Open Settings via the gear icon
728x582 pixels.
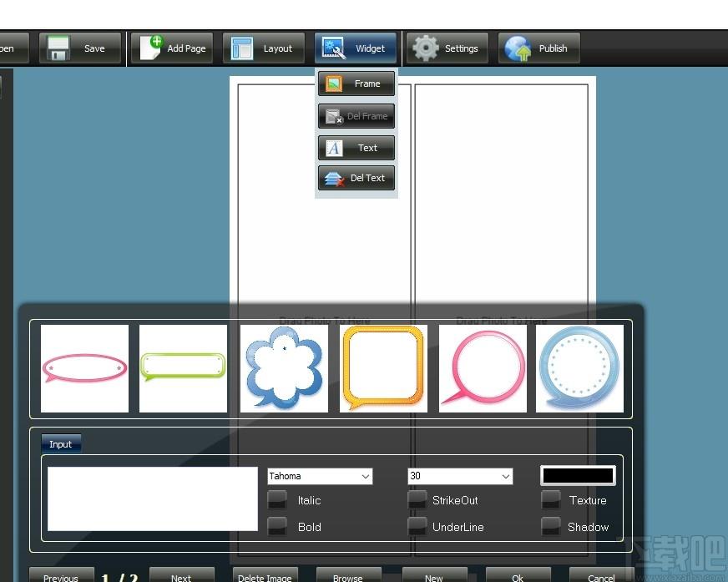[x=425, y=48]
